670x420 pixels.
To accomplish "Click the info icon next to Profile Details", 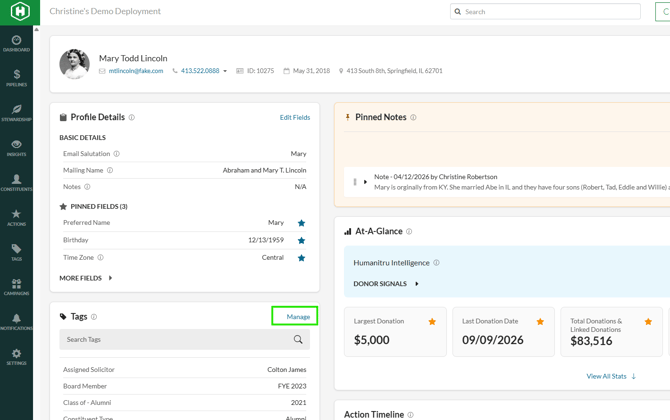I will point(132,117).
